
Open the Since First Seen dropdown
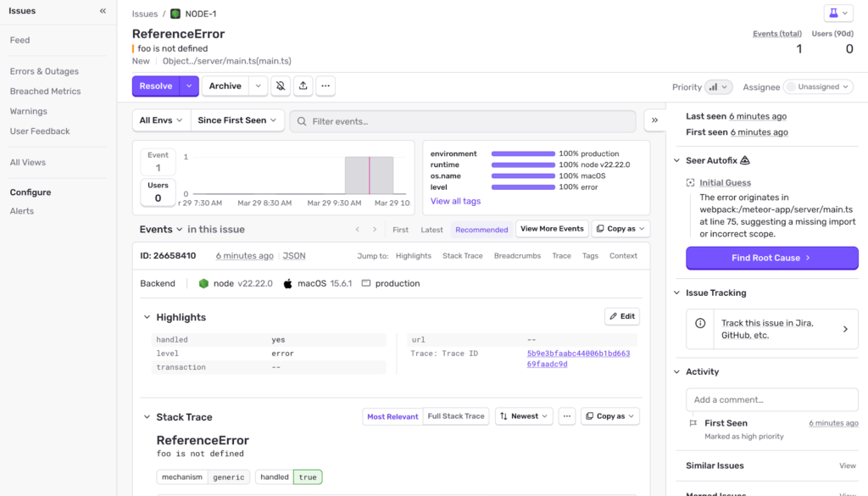click(x=236, y=120)
